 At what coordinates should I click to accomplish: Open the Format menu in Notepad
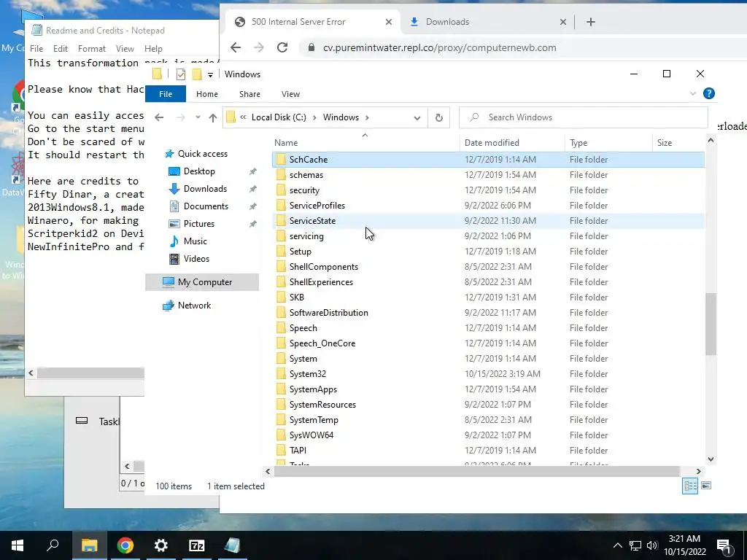pyautogui.click(x=91, y=49)
